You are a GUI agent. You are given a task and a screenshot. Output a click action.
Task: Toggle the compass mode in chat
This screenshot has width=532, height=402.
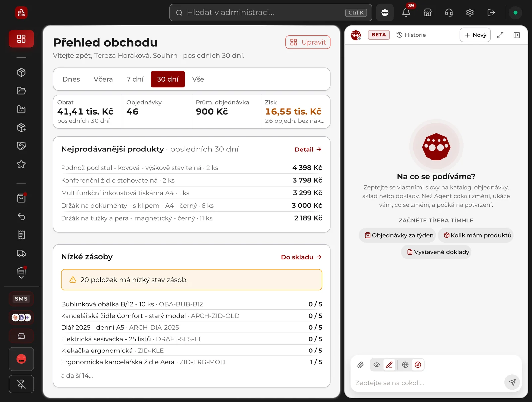[x=418, y=365]
